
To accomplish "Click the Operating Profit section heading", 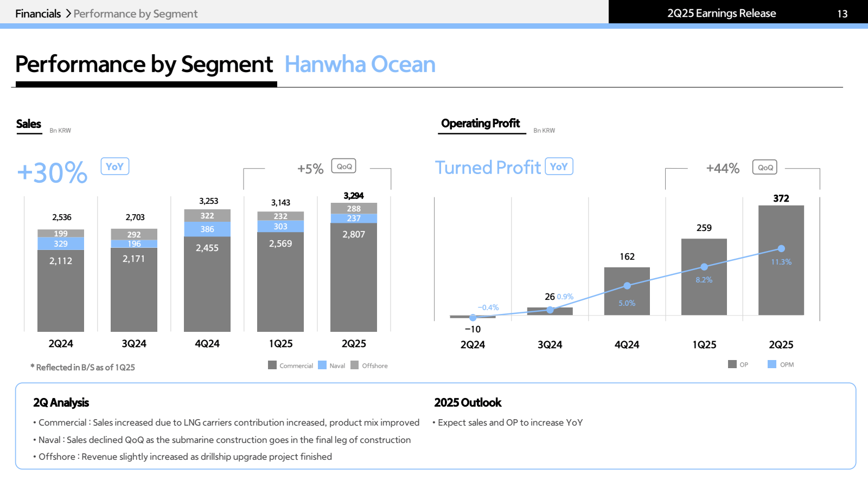I will [481, 124].
